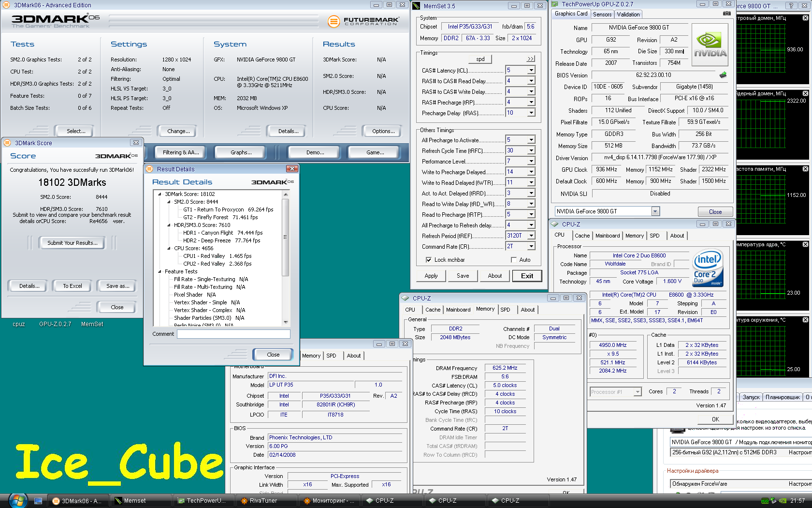Click the Graphs... button in 3DMark06

coord(241,152)
